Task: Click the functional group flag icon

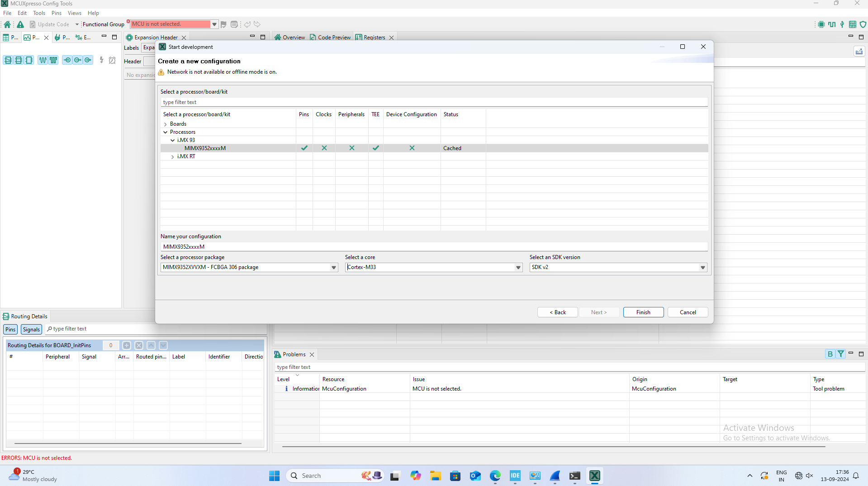Action: click(x=223, y=24)
